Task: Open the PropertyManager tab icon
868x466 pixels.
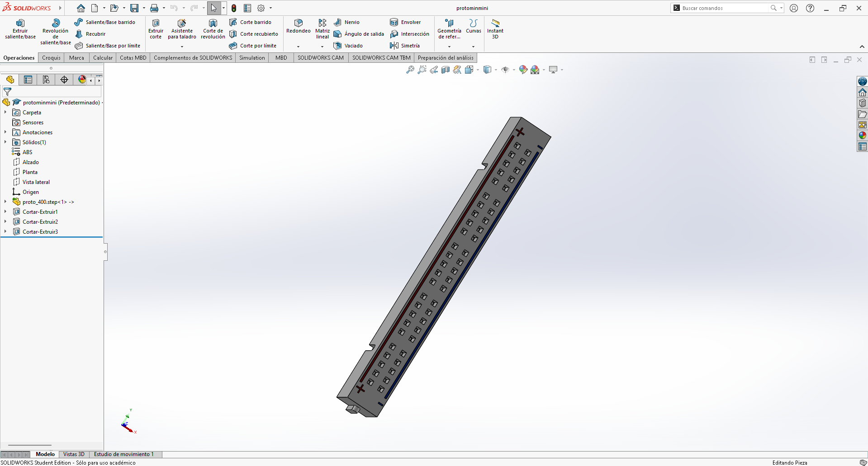Action: [28, 80]
